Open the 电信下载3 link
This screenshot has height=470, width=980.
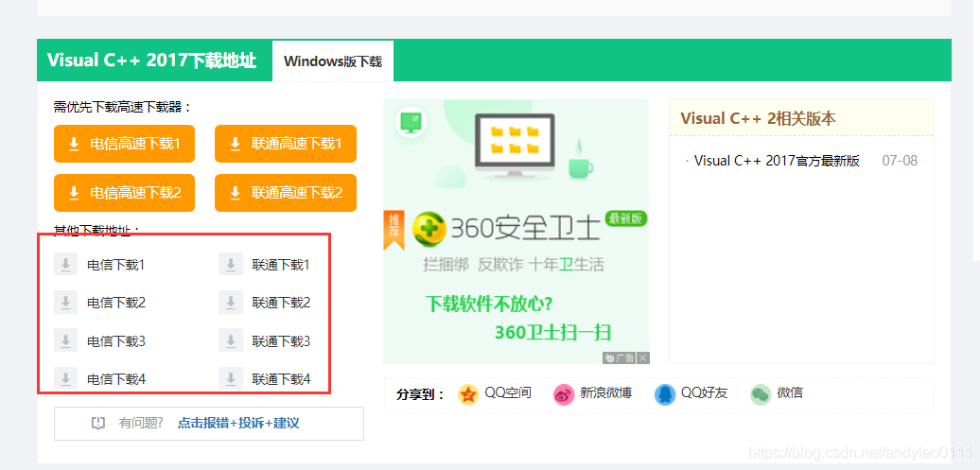tap(116, 341)
